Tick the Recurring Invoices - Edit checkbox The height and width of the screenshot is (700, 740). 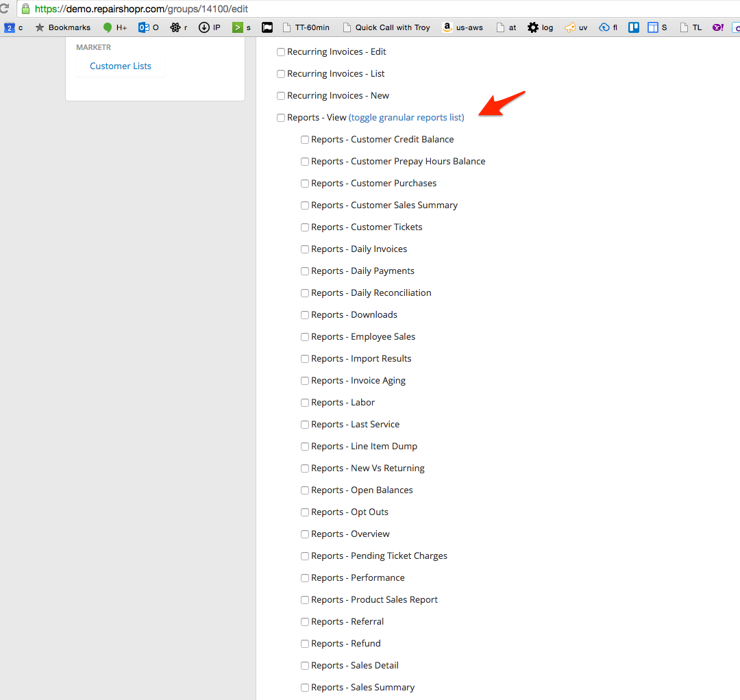point(281,52)
